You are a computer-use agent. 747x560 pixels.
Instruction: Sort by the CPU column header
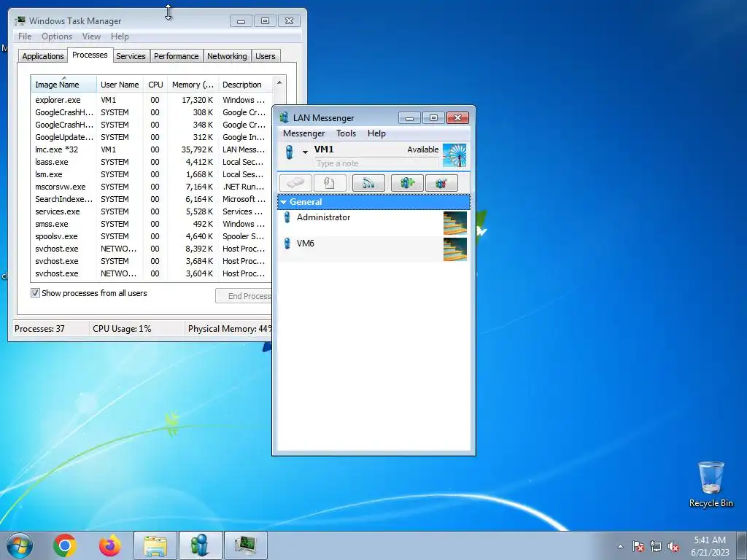point(155,85)
